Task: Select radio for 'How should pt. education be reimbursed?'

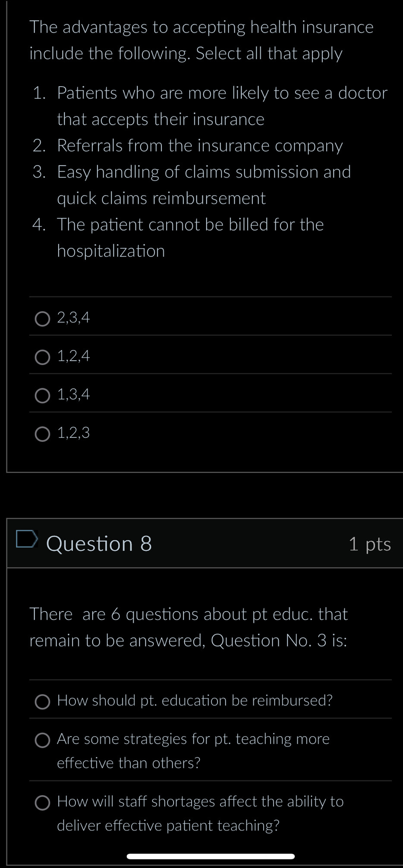Action: pyautogui.click(x=42, y=702)
